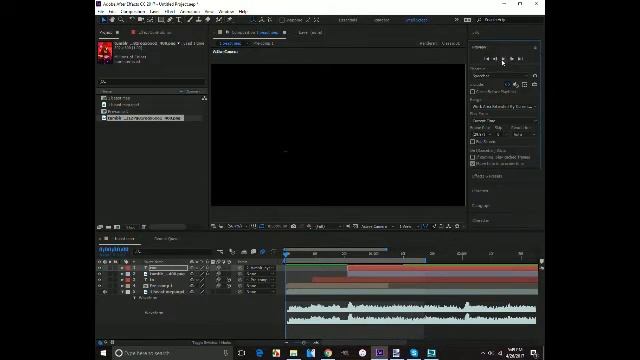Select the Rectangle shape tool
The width and height of the screenshot is (640, 360).
pyautogui.click(x=161, y=20)
